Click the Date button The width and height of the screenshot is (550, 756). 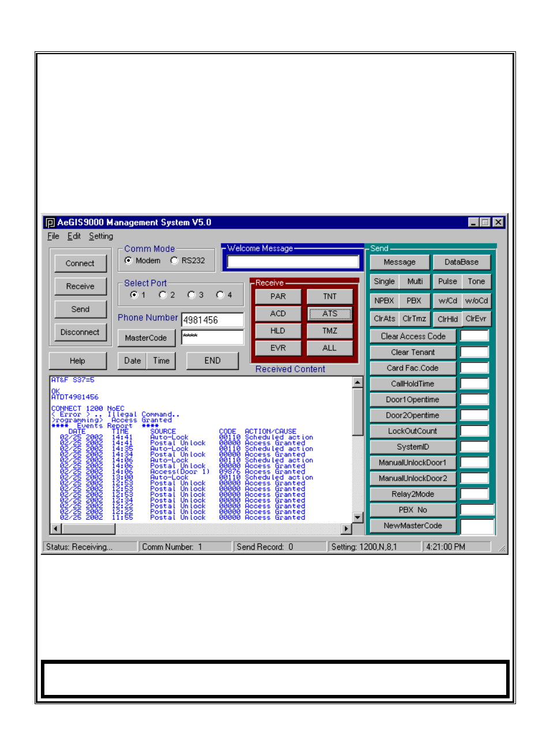(x=133, y=361)
